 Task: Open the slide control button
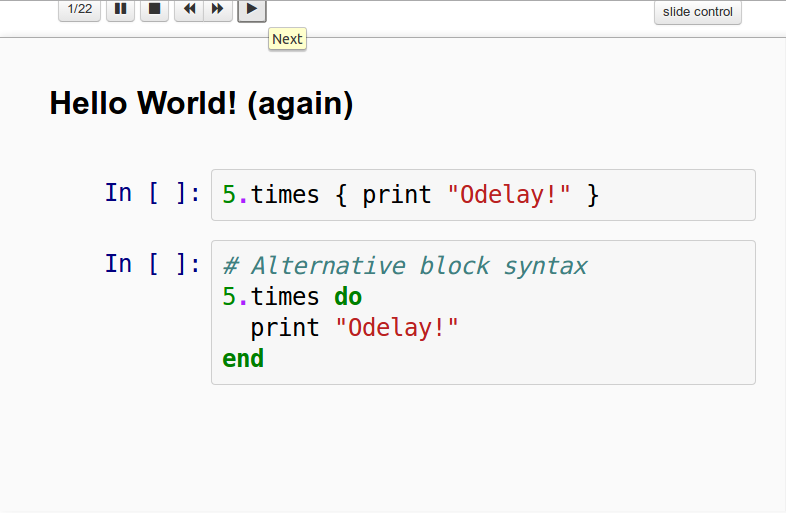tap(697, 12)
